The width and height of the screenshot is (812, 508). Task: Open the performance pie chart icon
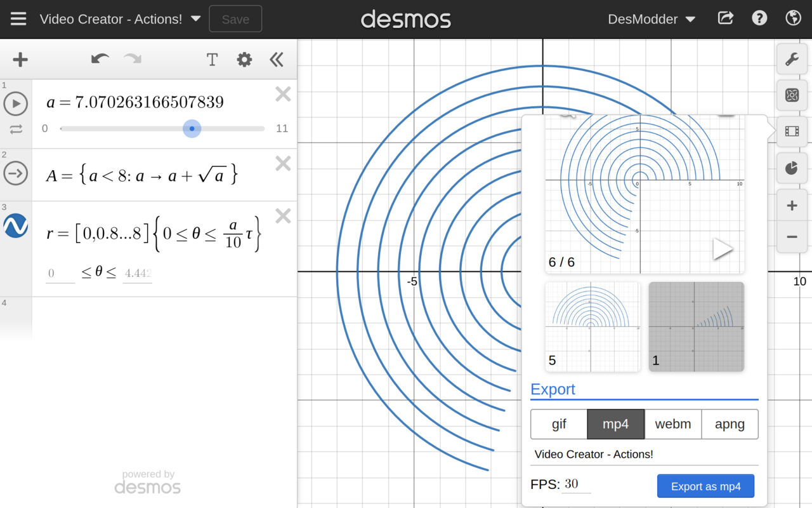(792, 168)
